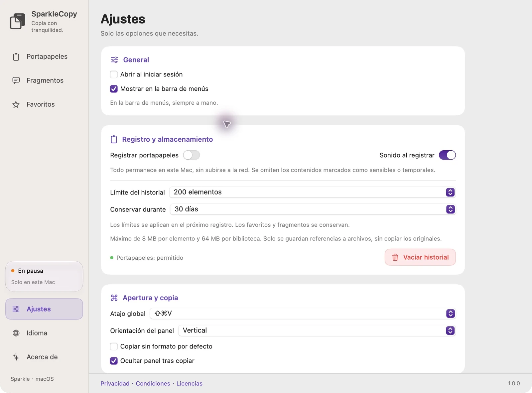Open Acerca de in sidebar

pos(44,357)
